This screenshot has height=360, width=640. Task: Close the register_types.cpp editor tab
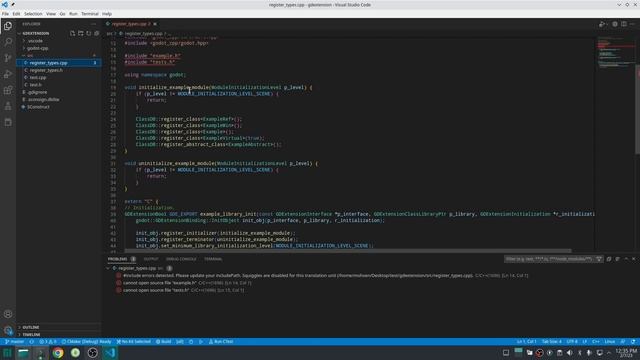click(x=155, y=24)
